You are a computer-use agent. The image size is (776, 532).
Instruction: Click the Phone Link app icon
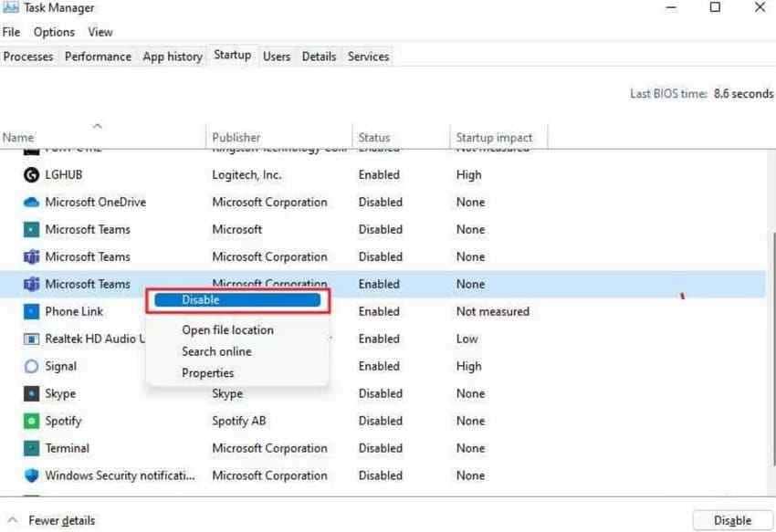(x=31, y=311)
